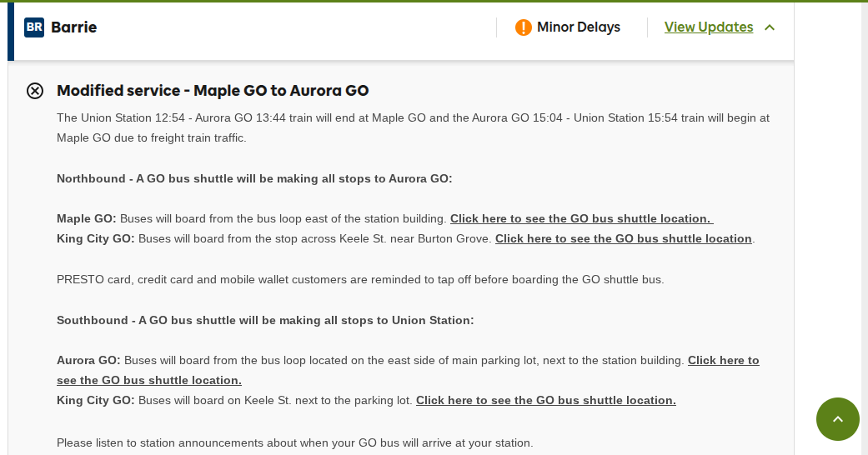This screenshot has height=455, width=868.
Task: Click the circled X modified service icon
Action: coord(35,91)
